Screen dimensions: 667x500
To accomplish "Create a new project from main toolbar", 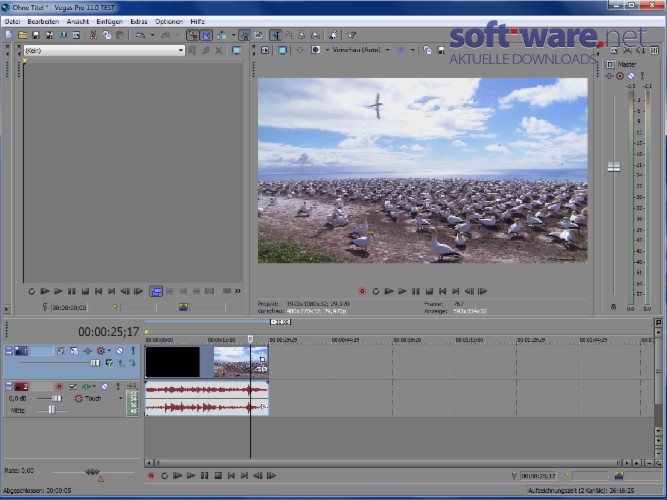I will click(9, 35).
